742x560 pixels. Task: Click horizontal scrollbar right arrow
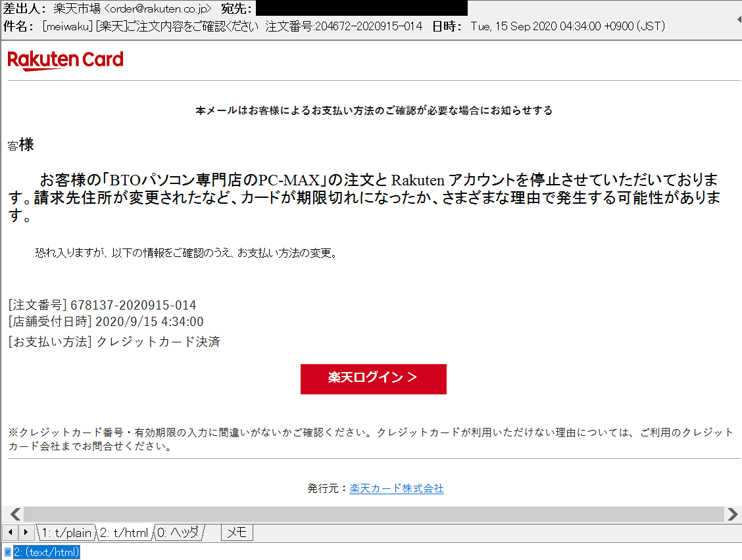coord(732,514)
